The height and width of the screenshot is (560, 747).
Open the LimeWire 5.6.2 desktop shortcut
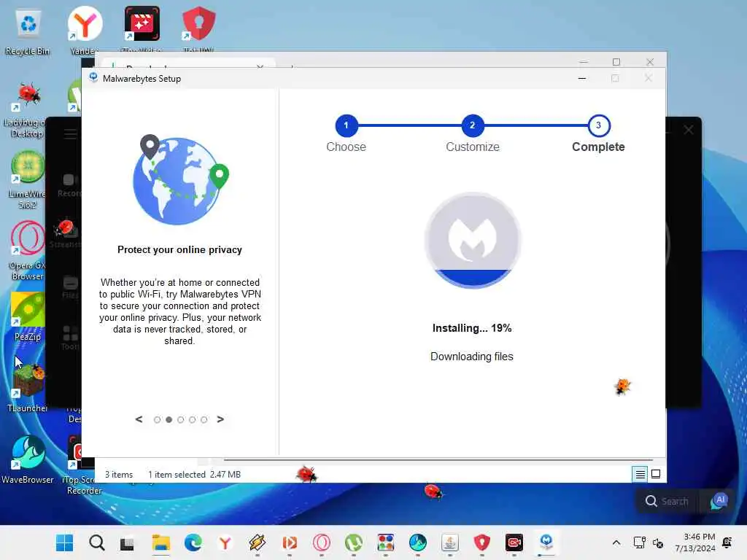click(x=28, y=179)
